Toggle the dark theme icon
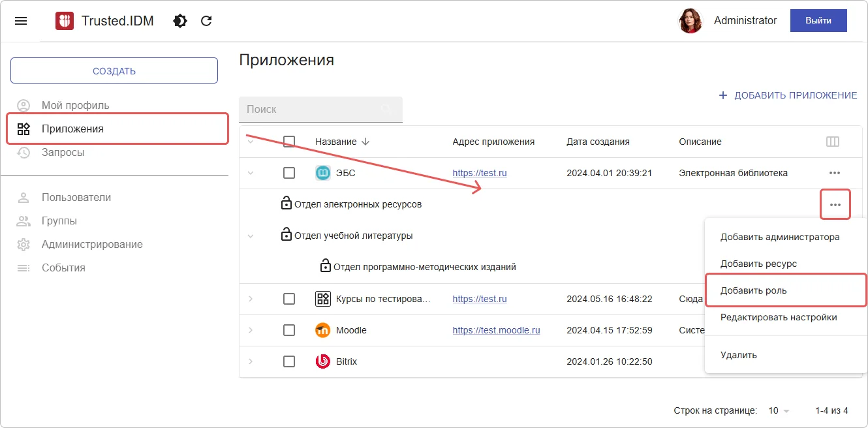The width and height of the screenshot is (868, 428). pos(179,20)
